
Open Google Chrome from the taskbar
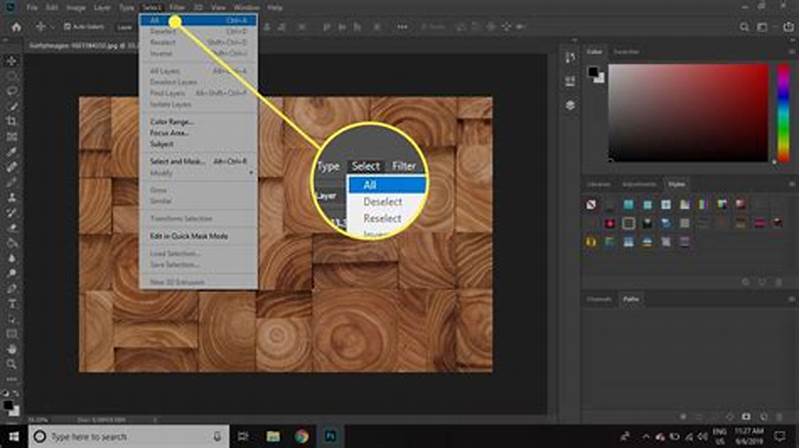pyautogui.click(x=302, y=437)
